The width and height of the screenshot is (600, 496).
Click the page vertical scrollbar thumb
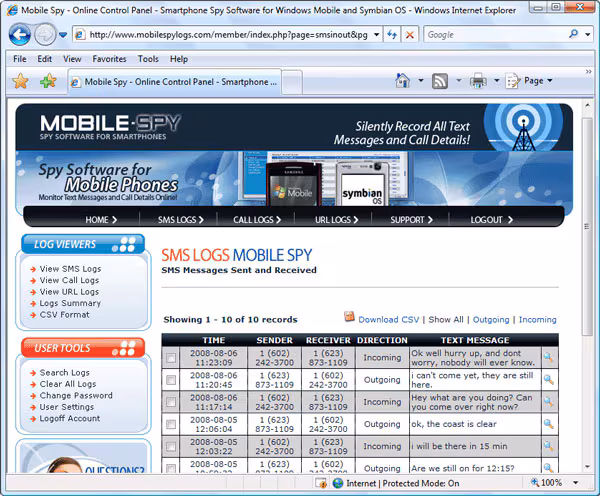[587, 227]
